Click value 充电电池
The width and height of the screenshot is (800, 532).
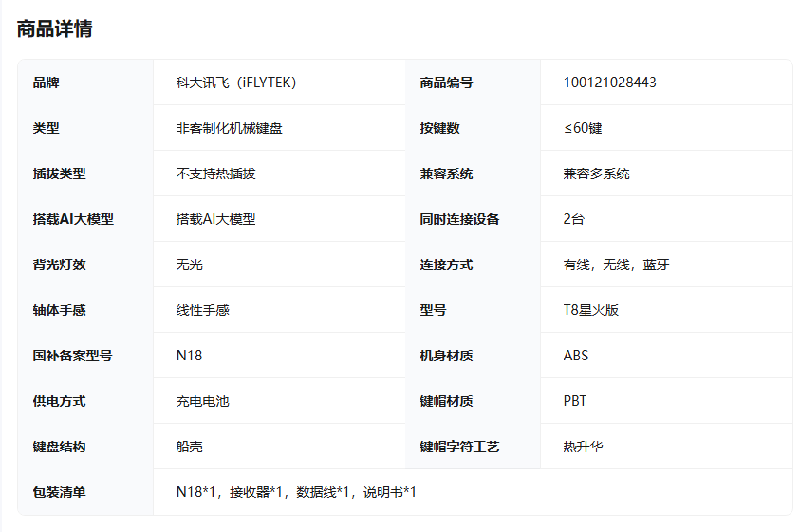pos(202,401)
